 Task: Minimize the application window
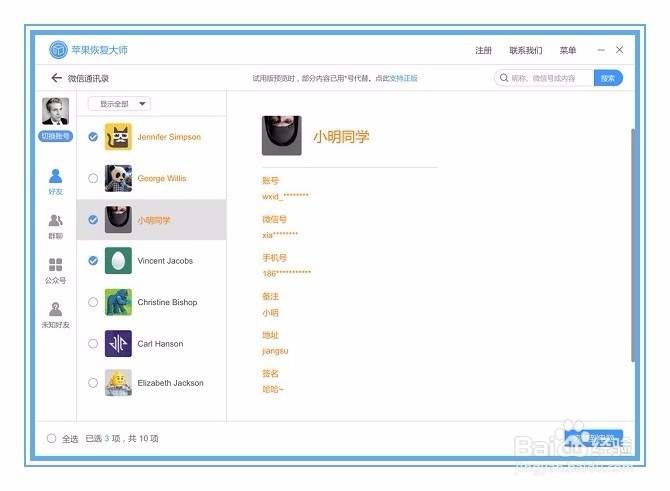tap(601, 50)
